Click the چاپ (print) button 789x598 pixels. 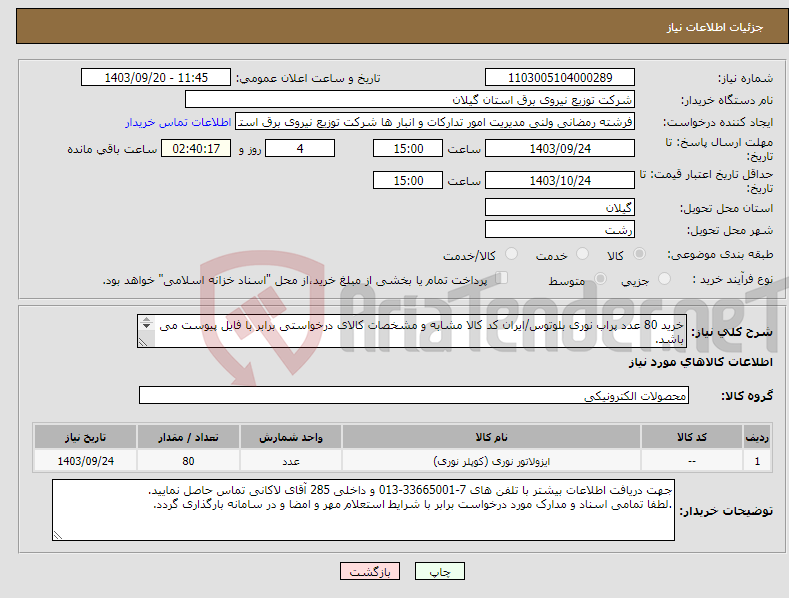[439, 571]
